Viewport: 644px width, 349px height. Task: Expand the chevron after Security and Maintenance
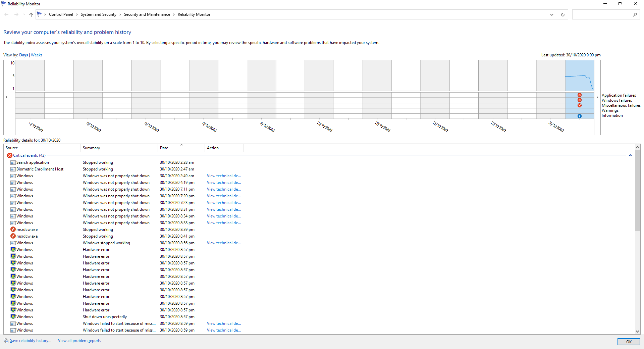click(174, 14)
